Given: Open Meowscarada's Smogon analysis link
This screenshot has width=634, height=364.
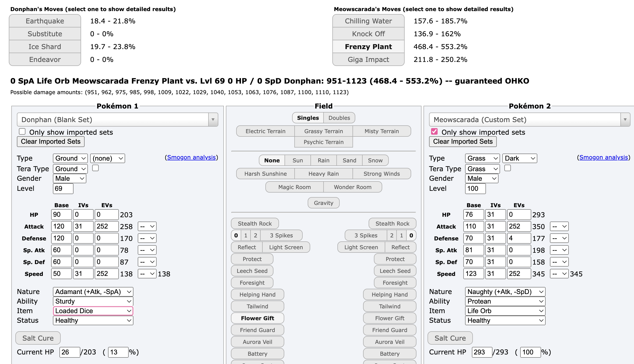Looking at the screenshot, I should [x=604, y=157].
